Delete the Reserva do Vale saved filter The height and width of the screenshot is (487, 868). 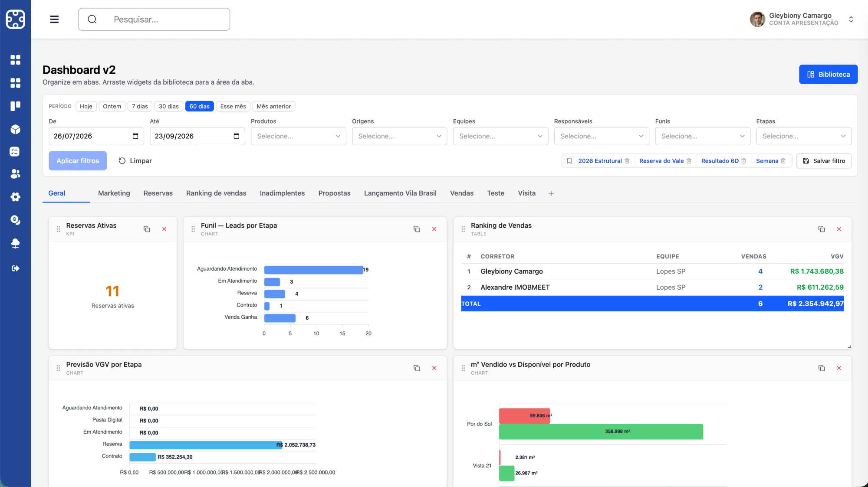click(689, 161)
